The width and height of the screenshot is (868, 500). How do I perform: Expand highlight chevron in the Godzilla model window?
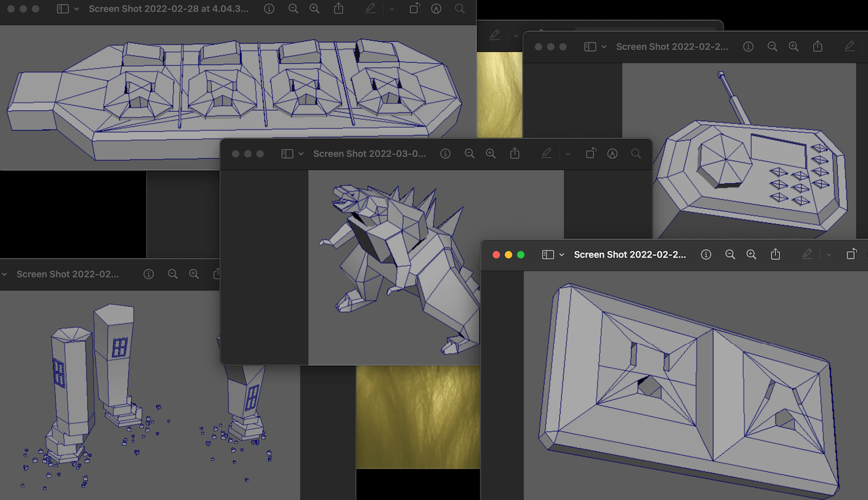tap(568, 154)
